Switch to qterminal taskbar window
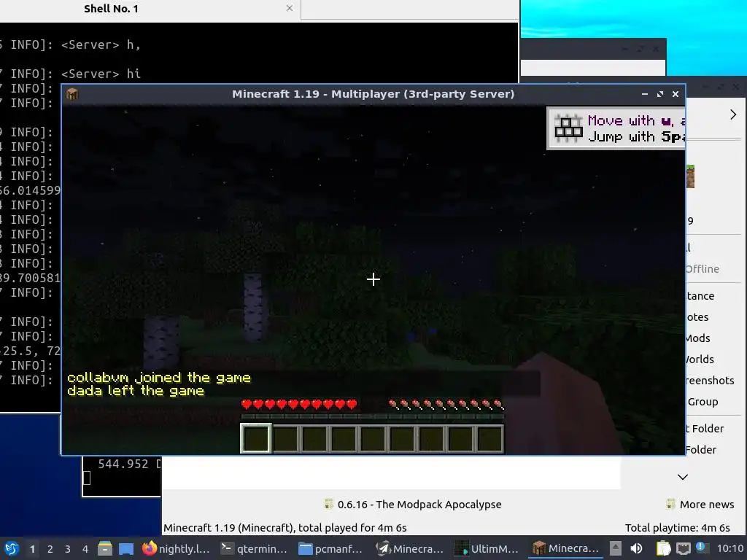The height and width of the screenshot is (560, 747). click(x=255, y=548)
